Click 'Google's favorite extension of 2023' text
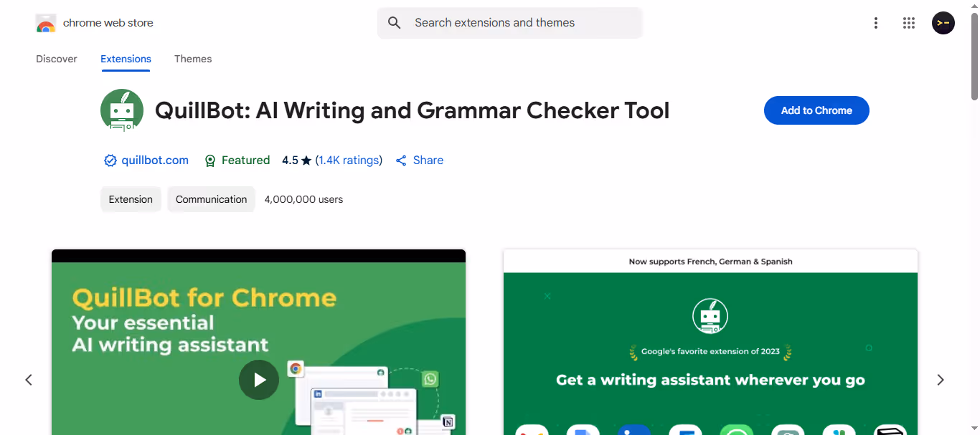Image resolution: width=980 pixels, height=435 pixels. (x=710, y=352)
